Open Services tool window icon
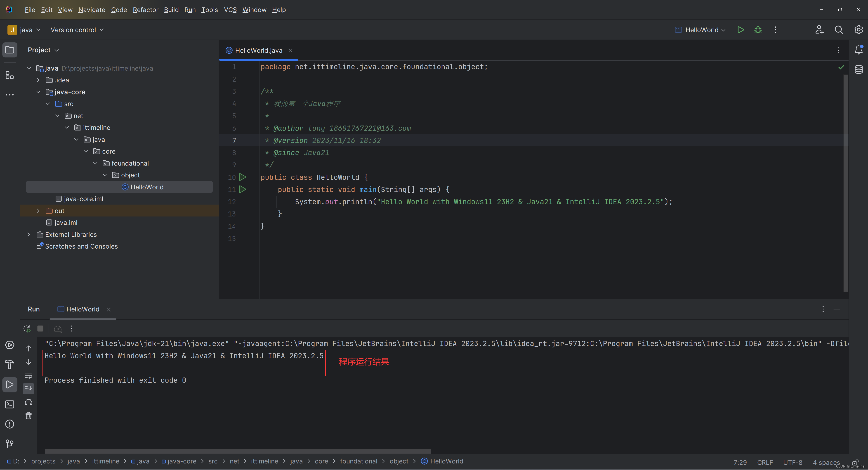868x470 pixels. [x=10, y=345]
